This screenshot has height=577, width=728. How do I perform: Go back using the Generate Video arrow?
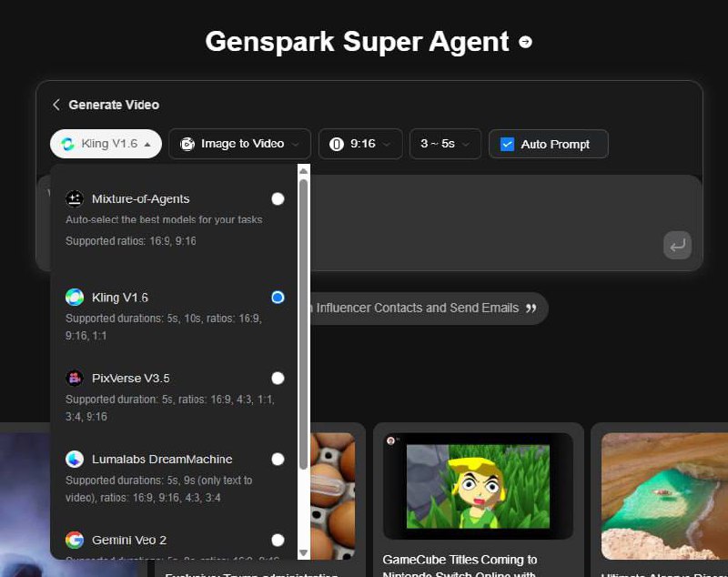coord(56,105)
